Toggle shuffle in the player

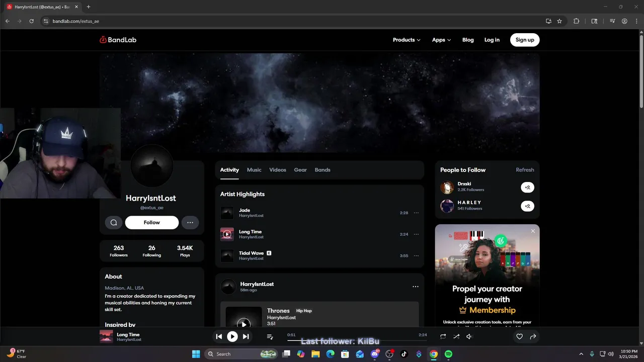point(456,337)
